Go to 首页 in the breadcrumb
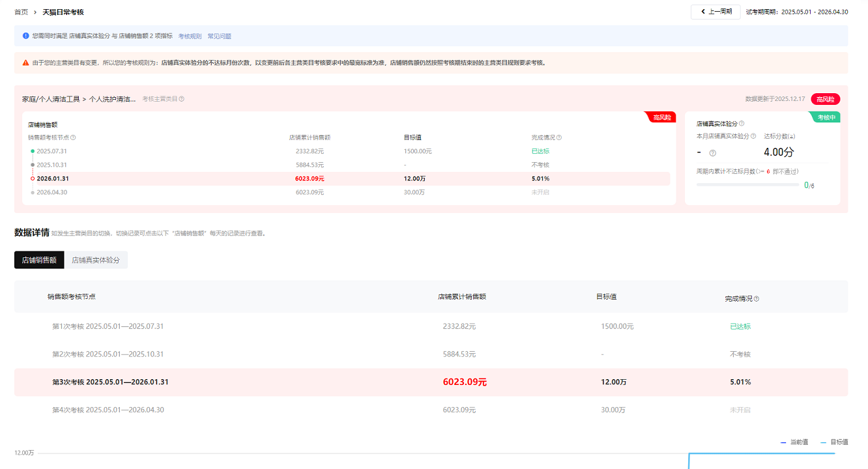 (x=22, y=12)
